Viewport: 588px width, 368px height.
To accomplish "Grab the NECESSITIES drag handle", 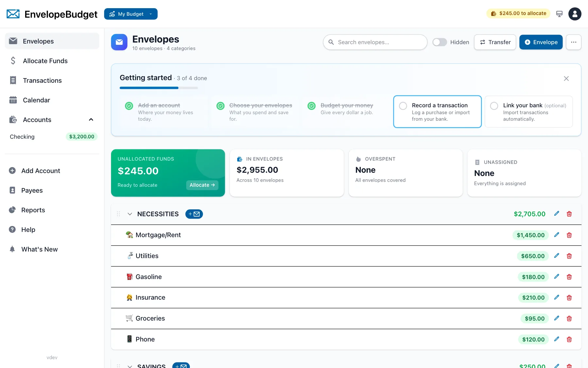I will tap(118, 214).
